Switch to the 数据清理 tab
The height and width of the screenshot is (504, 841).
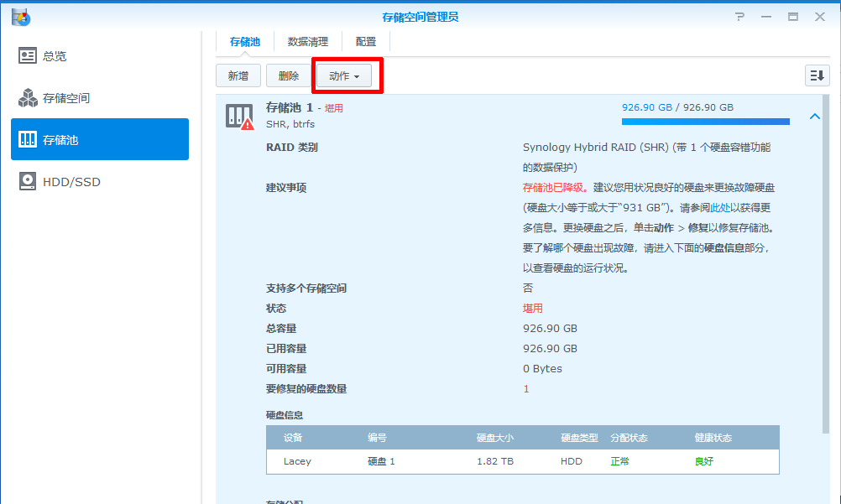point(308,41)
